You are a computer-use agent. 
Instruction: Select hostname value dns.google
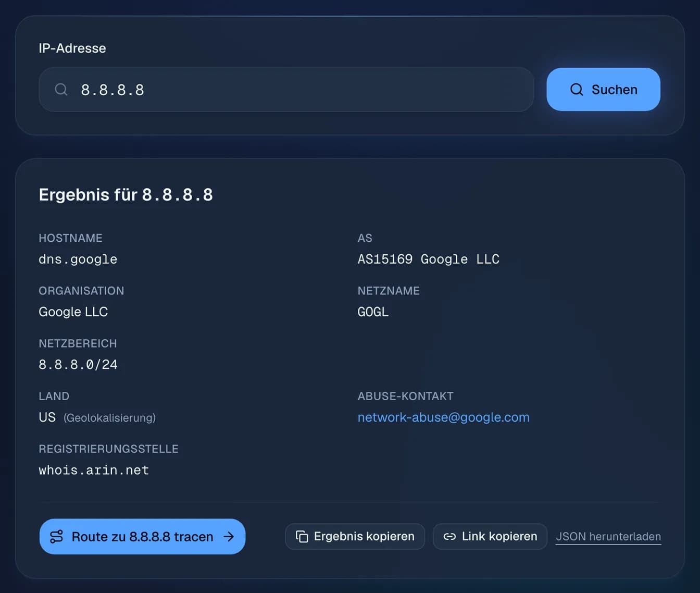pyautogui.click(x=78, y=260)
